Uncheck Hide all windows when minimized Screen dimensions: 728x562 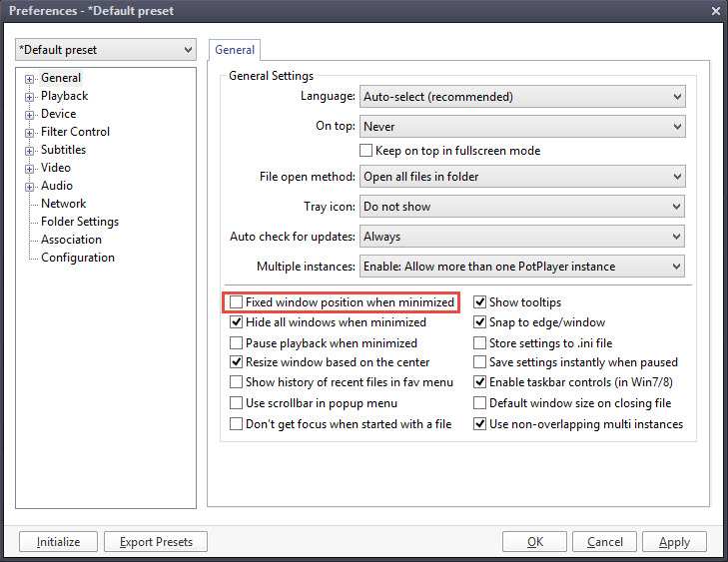click(237, 322)
